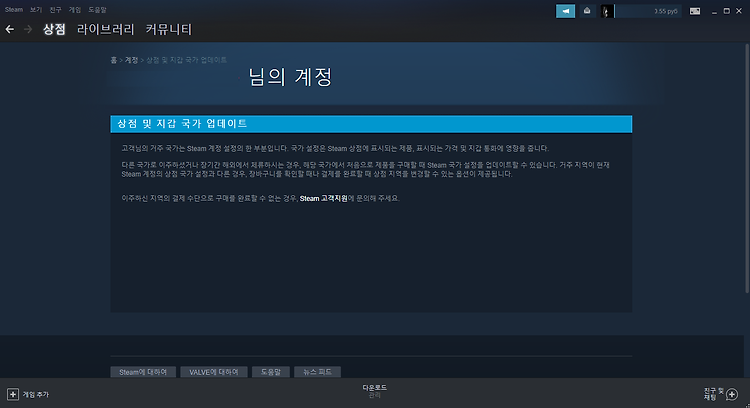
Task: Open the 보기 menu
Action: click(36, 10)
